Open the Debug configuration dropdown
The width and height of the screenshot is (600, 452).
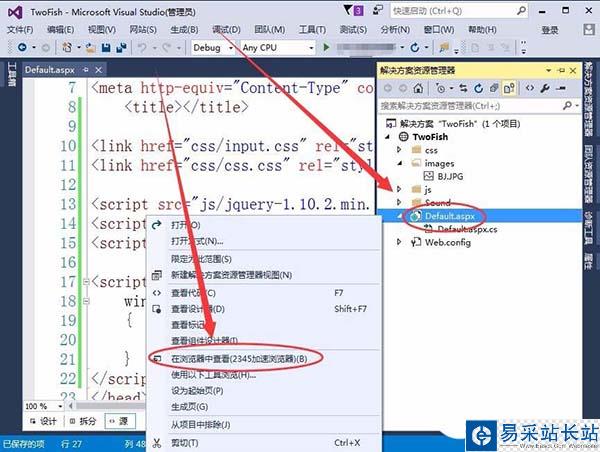(231, 48)
